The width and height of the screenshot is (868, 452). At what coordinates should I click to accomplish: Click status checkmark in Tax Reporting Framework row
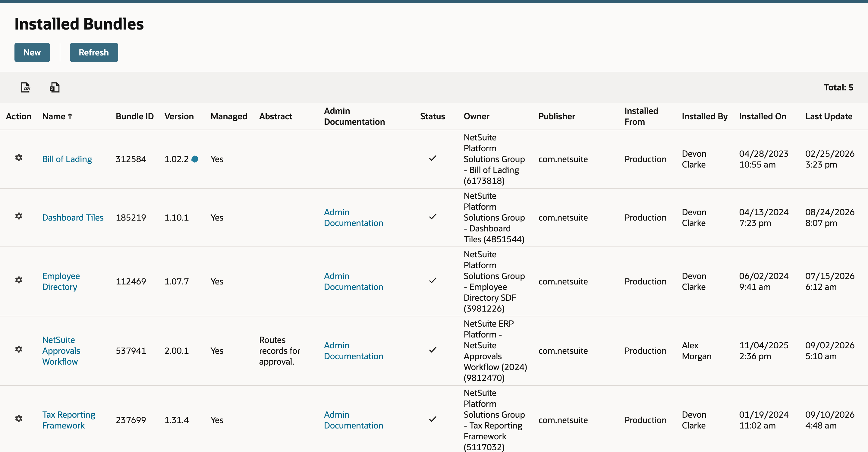tap(433, 419)
